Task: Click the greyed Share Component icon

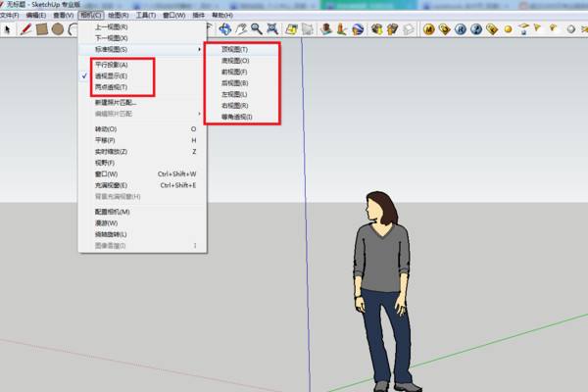Action: (409, 29)
